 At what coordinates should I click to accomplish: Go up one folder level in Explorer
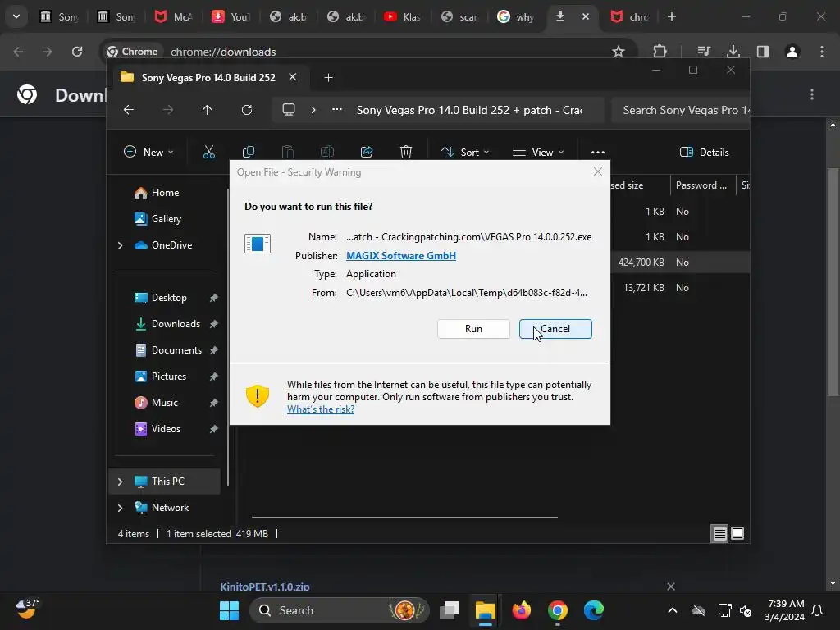point(208,110)
